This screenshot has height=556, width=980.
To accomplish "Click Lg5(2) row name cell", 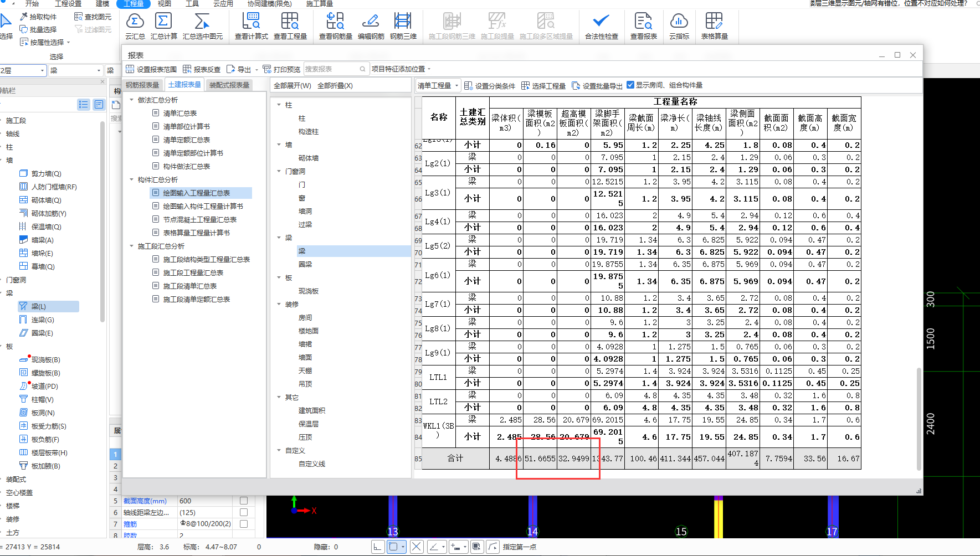I will tap(438, 246).
